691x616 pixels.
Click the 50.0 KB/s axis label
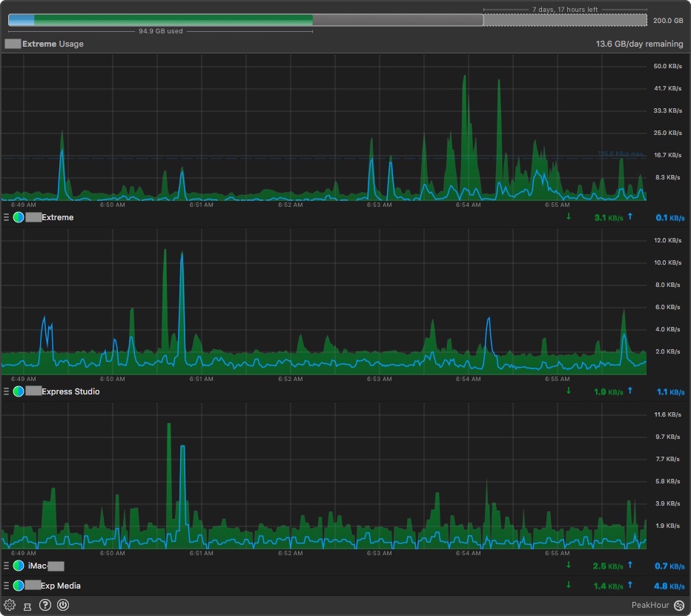667,66
